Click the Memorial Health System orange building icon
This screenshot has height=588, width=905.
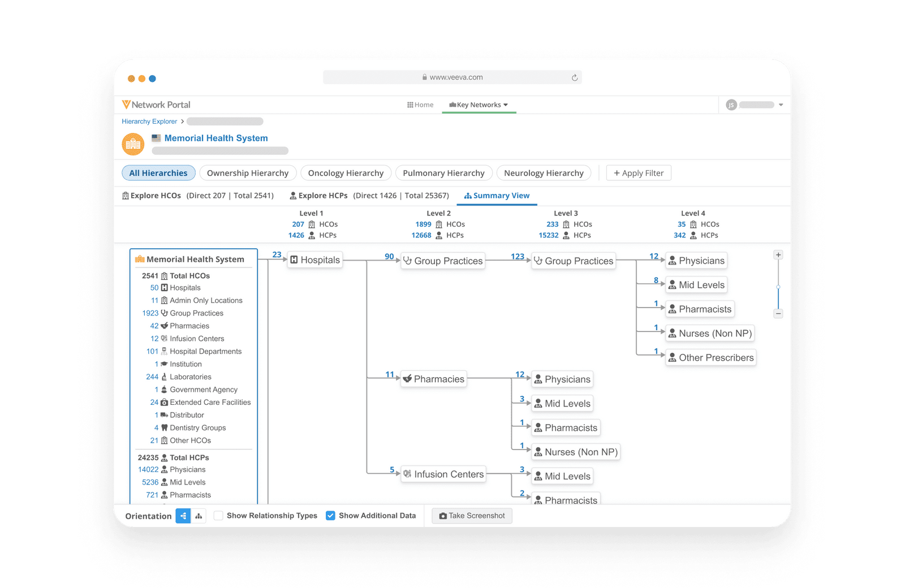tap(133, 144)
